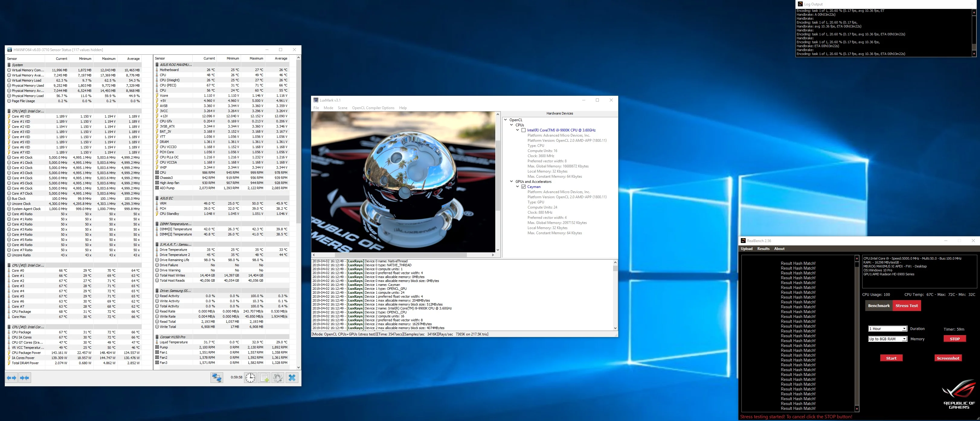Screen dimensions: 980x421
Task: Collapse the GPUs and Accelerators node
Action: coord(512,182)
